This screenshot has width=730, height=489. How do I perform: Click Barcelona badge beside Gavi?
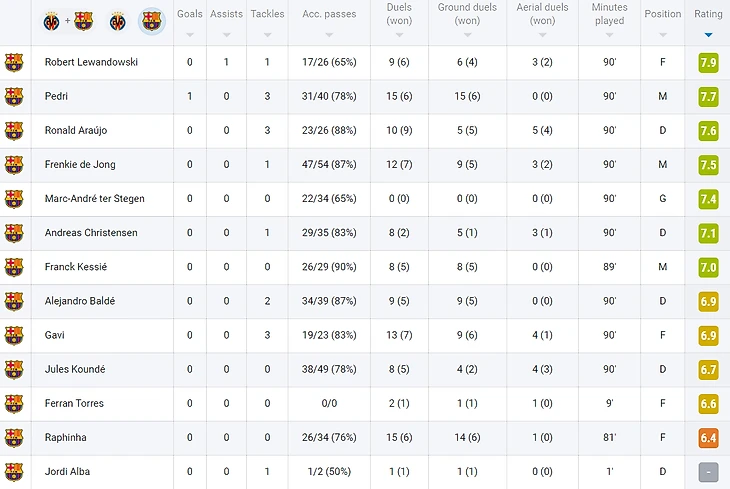[14, 336]
